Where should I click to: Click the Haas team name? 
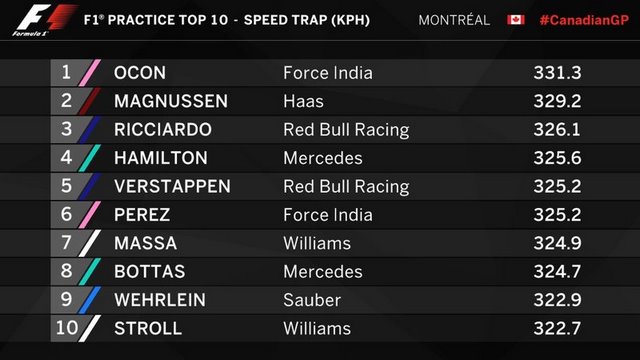[x=303, y=101]
